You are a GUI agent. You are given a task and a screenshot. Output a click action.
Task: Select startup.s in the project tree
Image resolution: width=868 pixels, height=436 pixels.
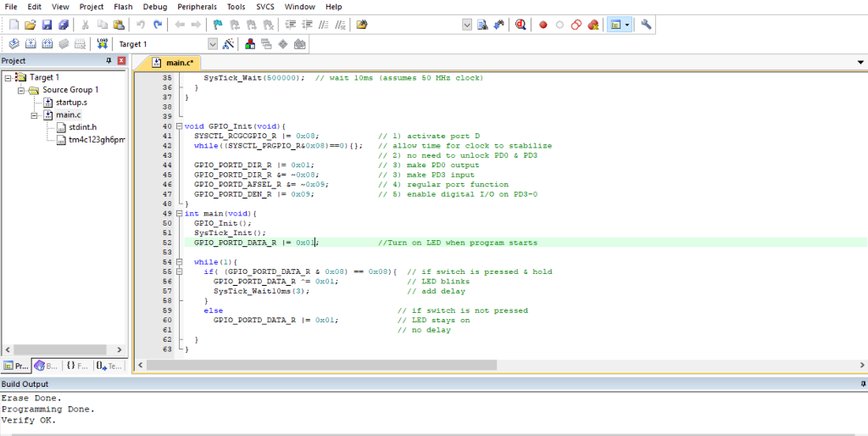tap(70, 103)
